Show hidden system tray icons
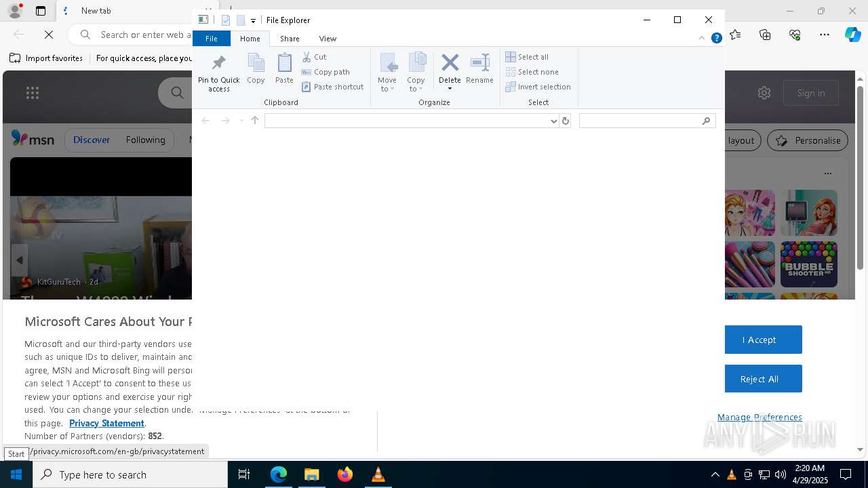 (x=715, y=474)
